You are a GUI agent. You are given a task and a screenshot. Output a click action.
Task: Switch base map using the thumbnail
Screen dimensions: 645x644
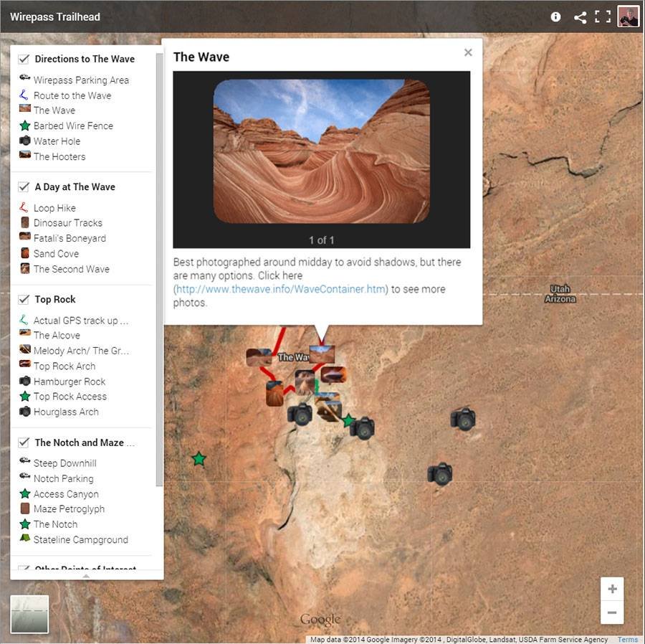tap(29, 614)
